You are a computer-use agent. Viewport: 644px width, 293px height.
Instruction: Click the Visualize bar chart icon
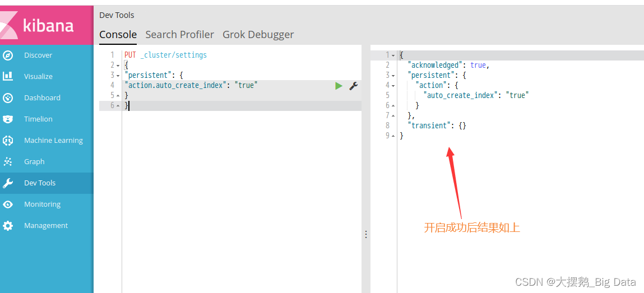(8, 76)
